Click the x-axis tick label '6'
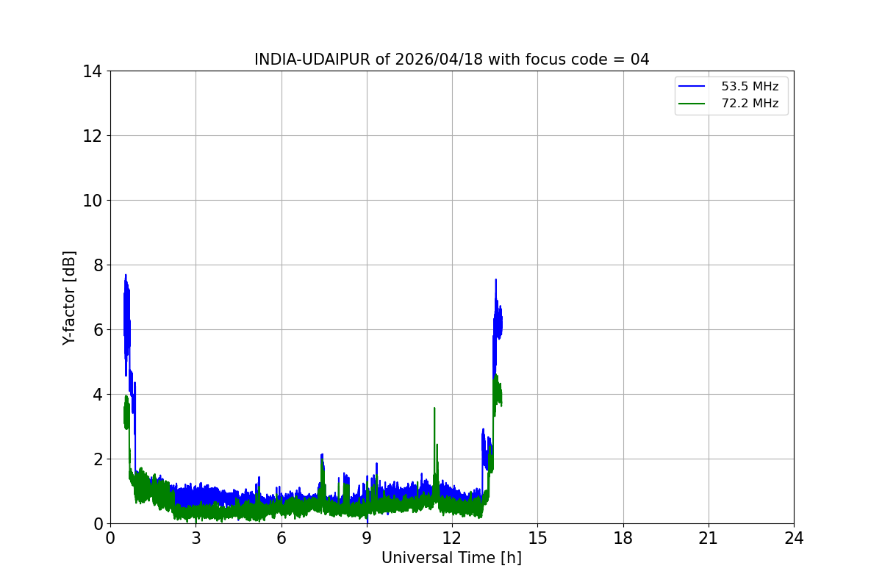This screenshot has height=588, width=882. (282, 538)
